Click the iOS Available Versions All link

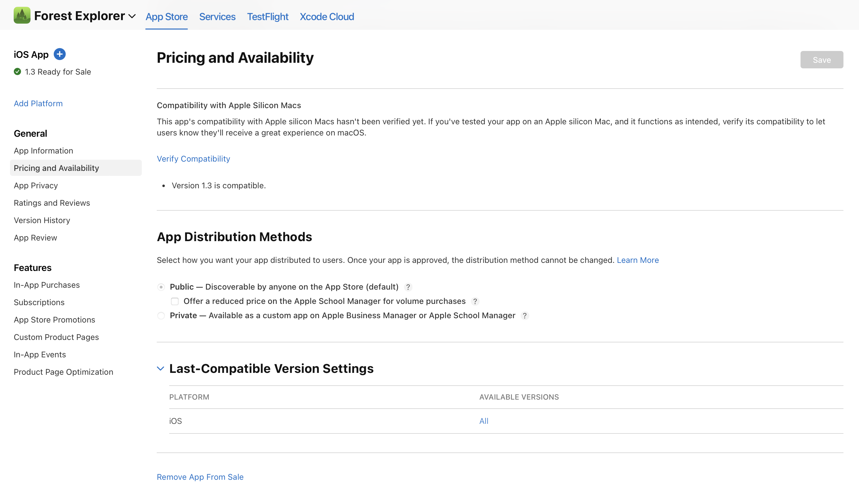pos(484,421)
